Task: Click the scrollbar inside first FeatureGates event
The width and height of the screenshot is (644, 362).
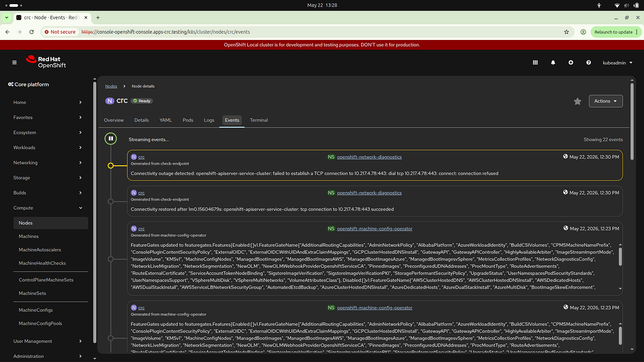Action: click(x=620, y=256)
